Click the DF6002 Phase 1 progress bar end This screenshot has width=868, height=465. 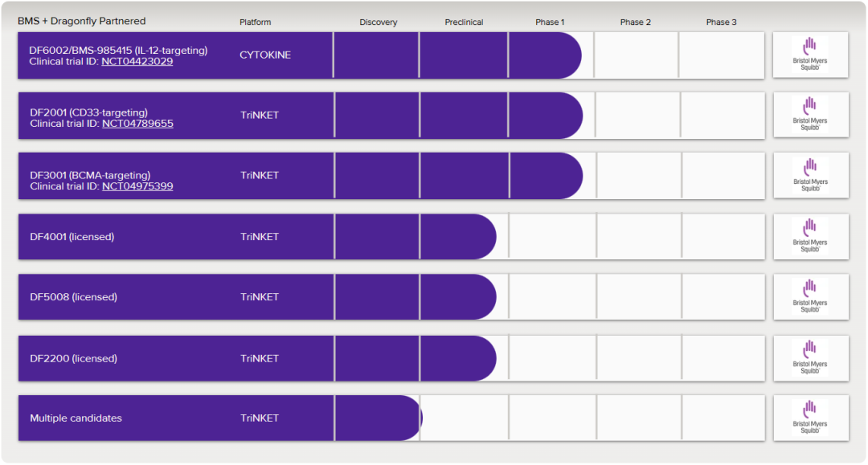[572, 55]
